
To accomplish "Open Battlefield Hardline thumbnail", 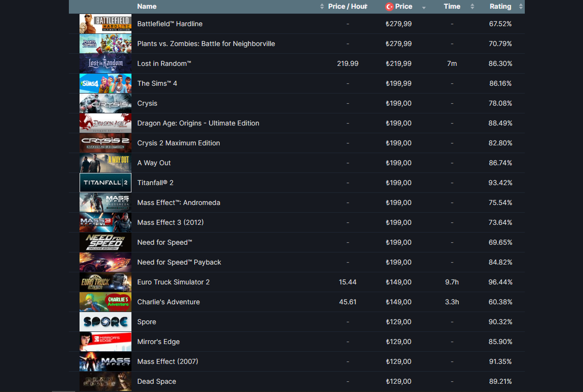I will [105, 24].
